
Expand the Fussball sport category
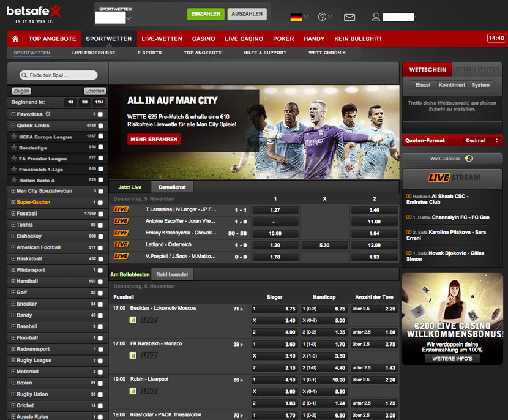click(13, 213)
